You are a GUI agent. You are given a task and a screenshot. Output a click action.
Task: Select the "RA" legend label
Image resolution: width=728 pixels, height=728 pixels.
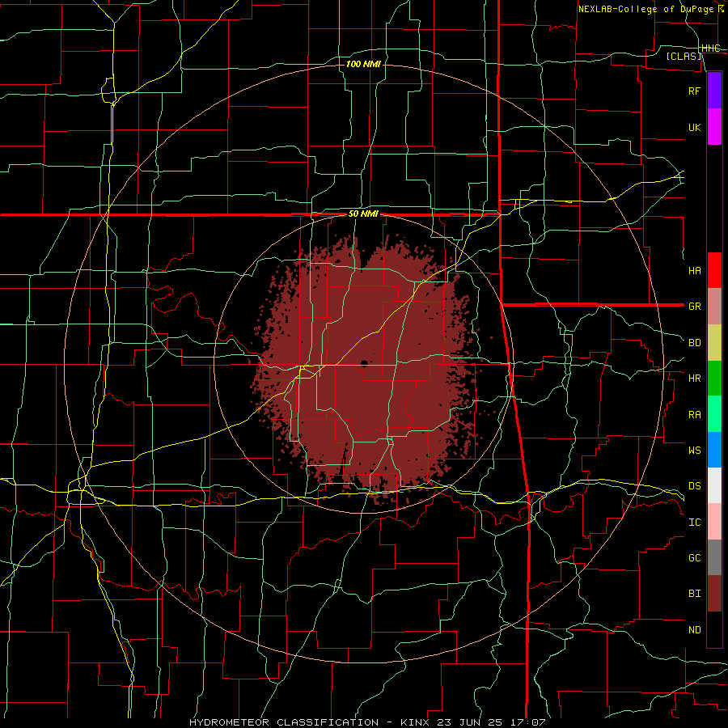tap(694, 414)
